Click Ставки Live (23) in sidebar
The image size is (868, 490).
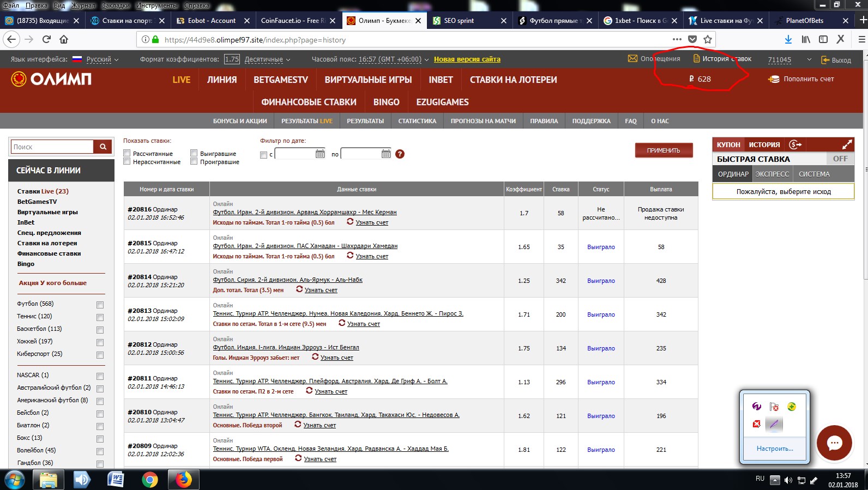coord(43,191)
